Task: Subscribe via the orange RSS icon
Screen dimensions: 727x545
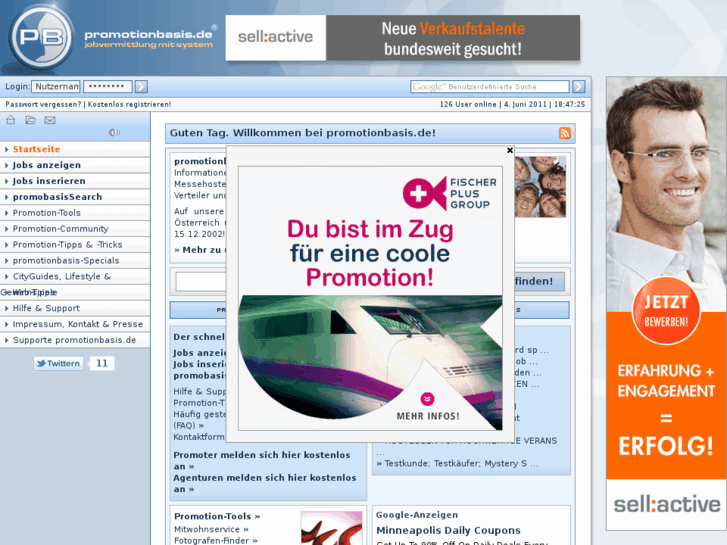Action: click(x=565, y=133)
